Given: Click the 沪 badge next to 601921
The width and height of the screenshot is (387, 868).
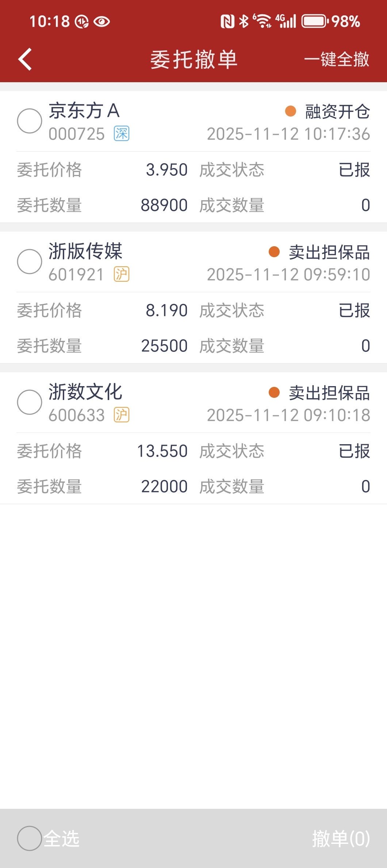Looking at the screenshot, I should point(122,274).
